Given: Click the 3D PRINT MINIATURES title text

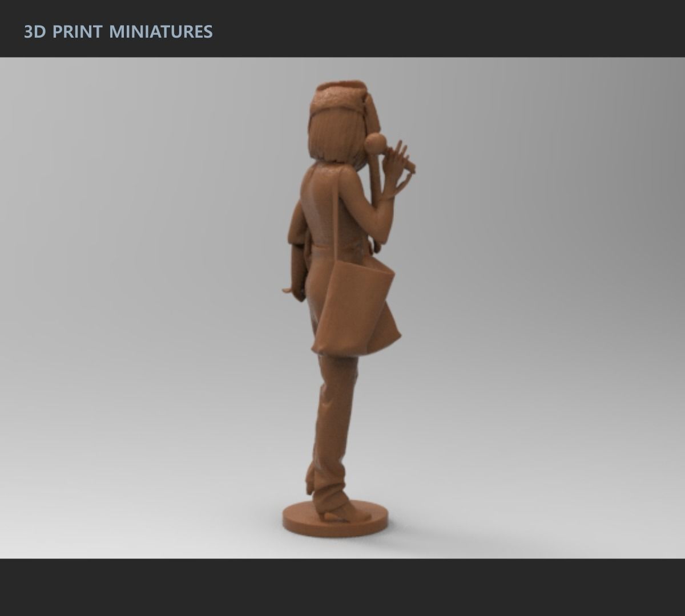Looking at the screenshot, I should 118,31.
